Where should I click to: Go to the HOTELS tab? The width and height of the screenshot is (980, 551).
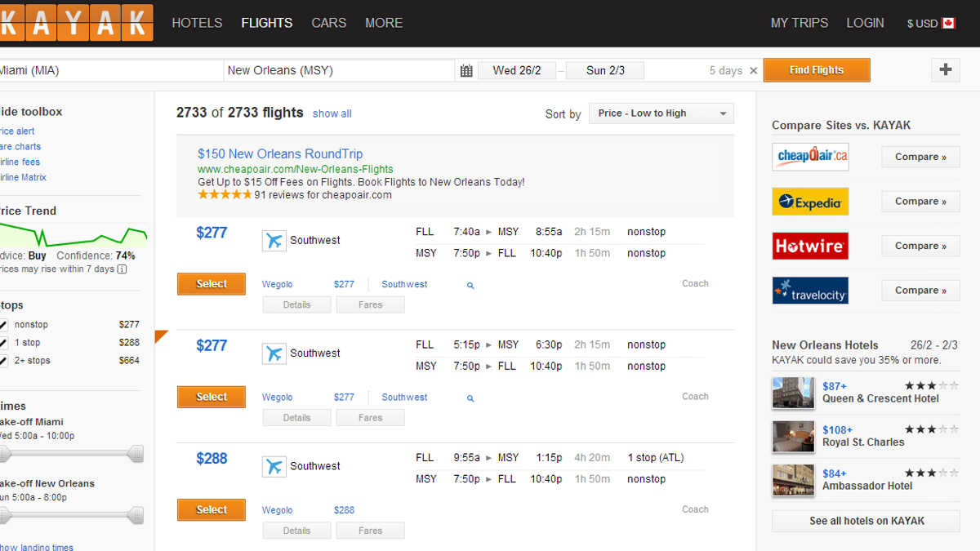click(x=197, y=23)
